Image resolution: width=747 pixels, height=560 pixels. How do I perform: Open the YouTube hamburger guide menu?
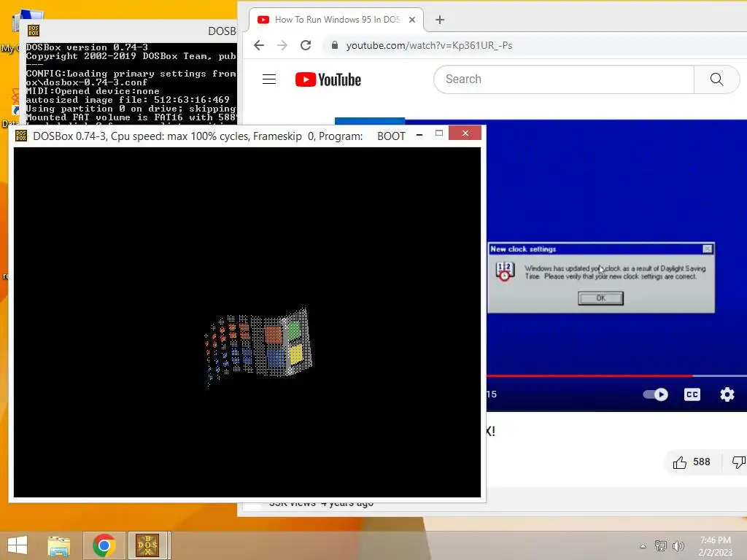(269, 79)
